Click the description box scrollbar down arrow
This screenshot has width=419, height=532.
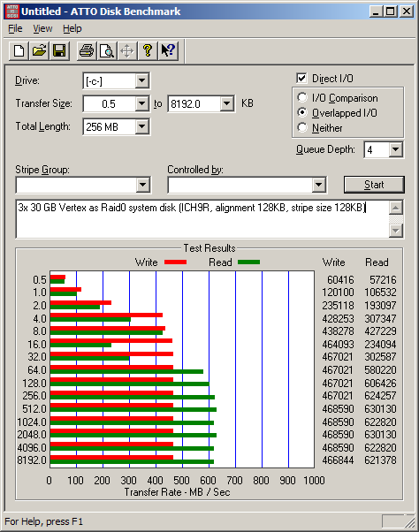pyautogui.click(x=396, y=231)
